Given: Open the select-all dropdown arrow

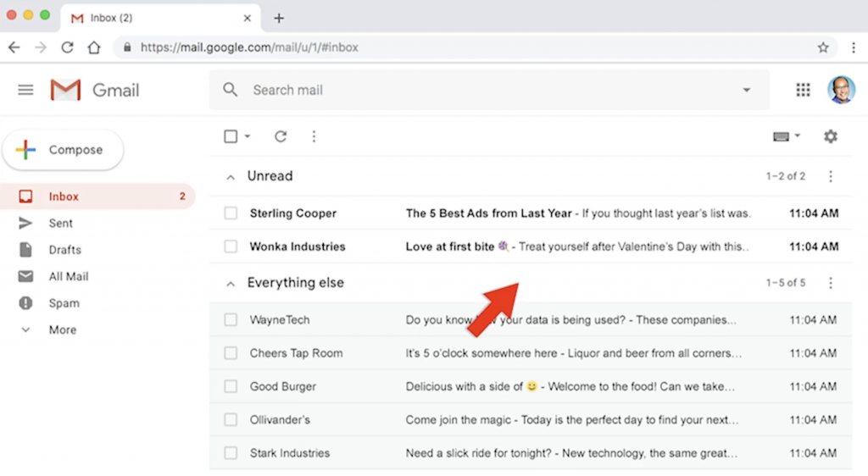Looking at the screenshot, I should (248, 136).
